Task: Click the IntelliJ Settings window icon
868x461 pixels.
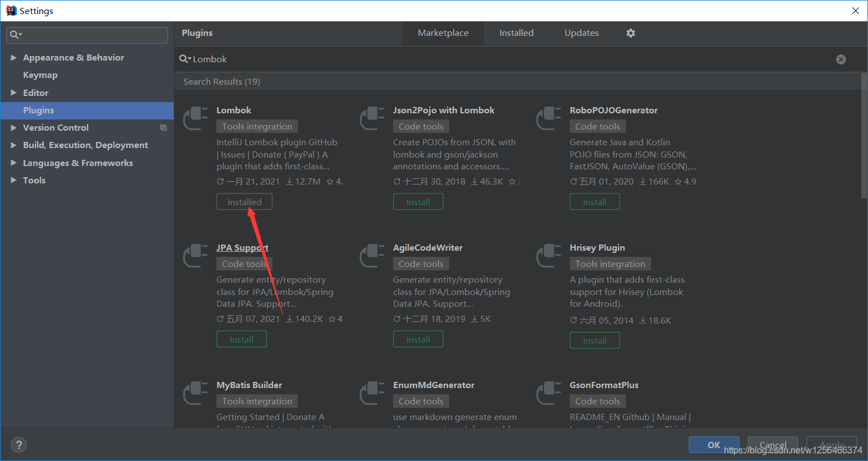Action: click(11, 11)
